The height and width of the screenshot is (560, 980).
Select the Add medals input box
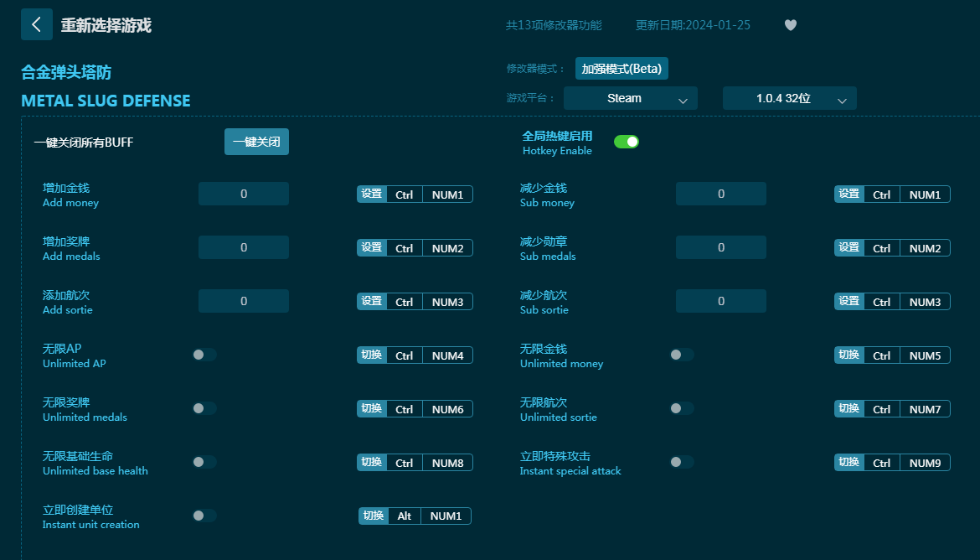(244, 247)
